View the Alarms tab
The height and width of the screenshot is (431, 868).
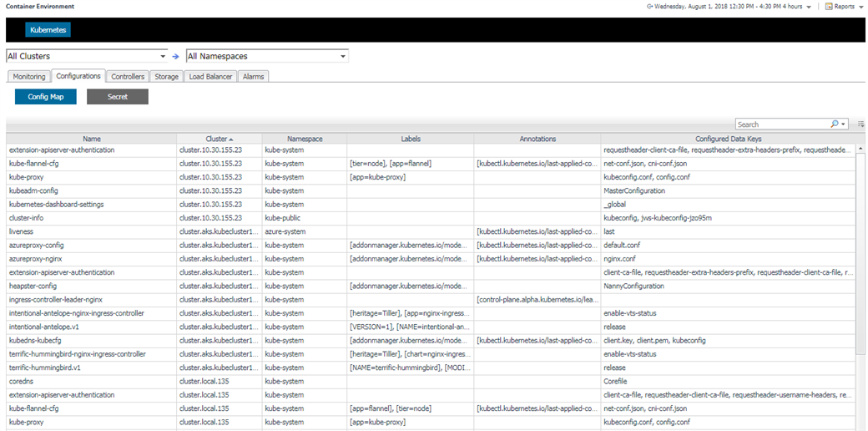[254, 77]
